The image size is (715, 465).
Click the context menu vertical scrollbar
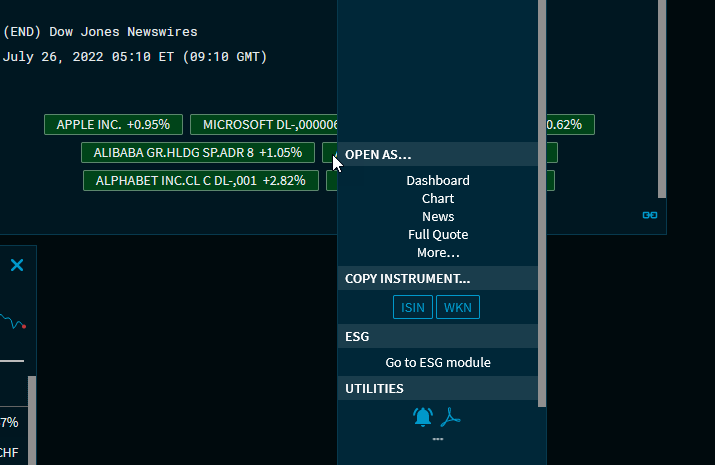pyautogui.click(x=542, y=200)
